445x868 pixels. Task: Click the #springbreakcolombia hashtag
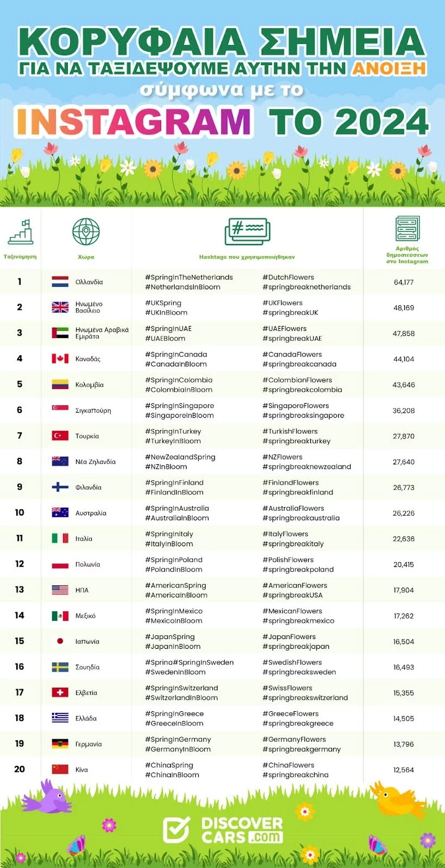pos(302,390)
